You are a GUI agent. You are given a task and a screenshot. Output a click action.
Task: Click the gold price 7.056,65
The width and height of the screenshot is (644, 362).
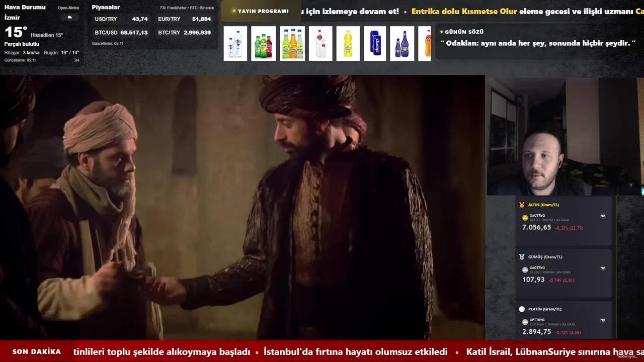point(536,228)
